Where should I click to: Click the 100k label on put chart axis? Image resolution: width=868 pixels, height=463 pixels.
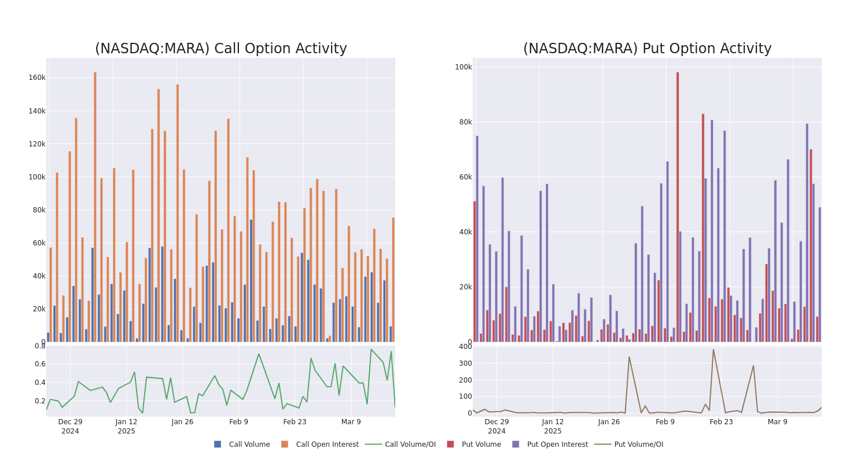click(x=464, y=67)
